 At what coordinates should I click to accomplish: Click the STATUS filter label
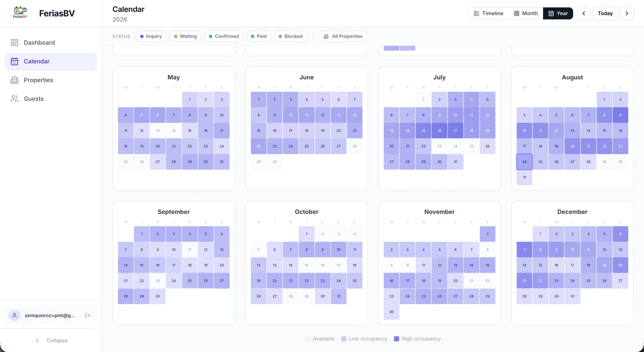tap(121, 36)
